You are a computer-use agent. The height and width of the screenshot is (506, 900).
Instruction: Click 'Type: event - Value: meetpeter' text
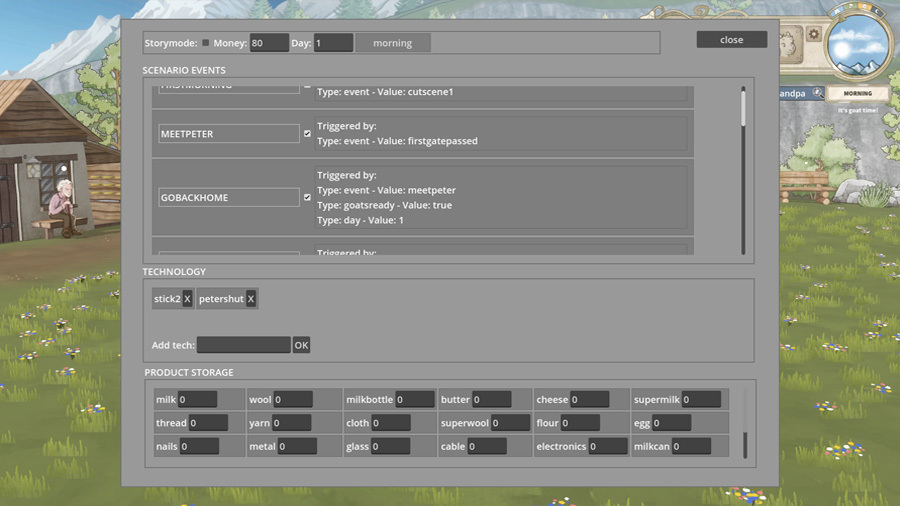[386, 190]
